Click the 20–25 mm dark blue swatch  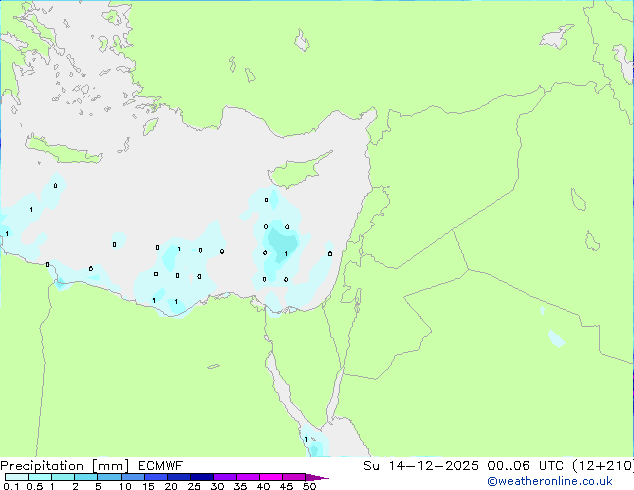pyautogui.click(x=178, y=477)
